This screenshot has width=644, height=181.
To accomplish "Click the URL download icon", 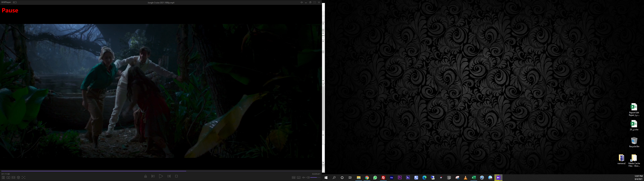I will click(8, 177).
